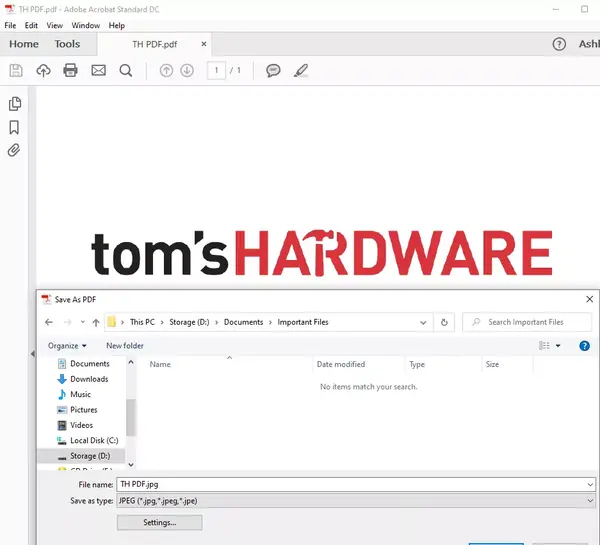The image size is (600, 545).
Task: Open the File menu
Action: [10, 26]
